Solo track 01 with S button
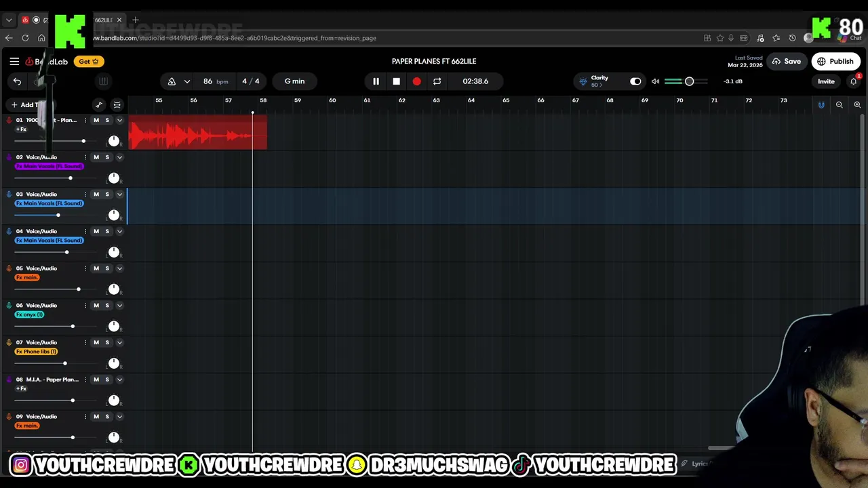868x488 pixels. tap(107, 120)
